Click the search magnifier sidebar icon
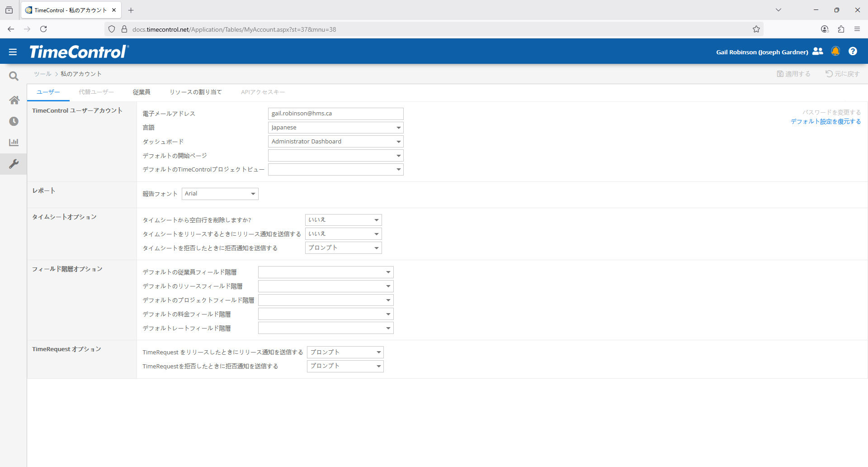The width and height of the screenshot is (868, 467). pyautogui.click(x=14, y=76)
